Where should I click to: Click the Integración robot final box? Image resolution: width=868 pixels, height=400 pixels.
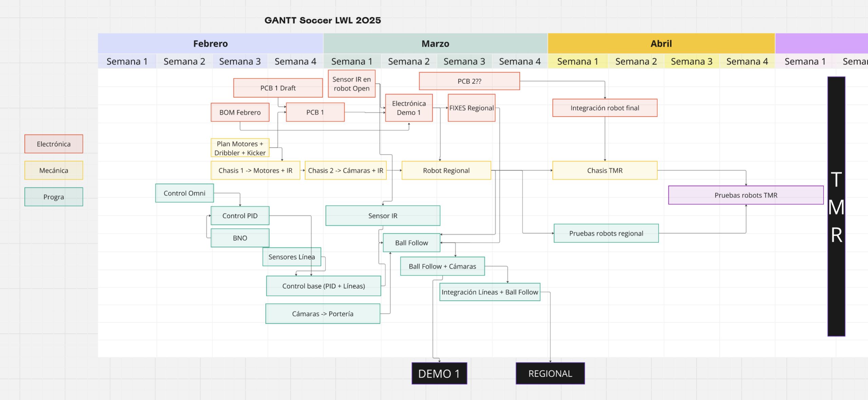click(605, 108)
